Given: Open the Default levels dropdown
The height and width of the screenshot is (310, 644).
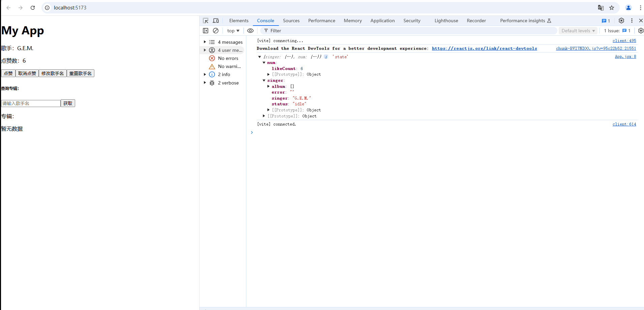Looking at the screenshot, I should click(578, 31).
